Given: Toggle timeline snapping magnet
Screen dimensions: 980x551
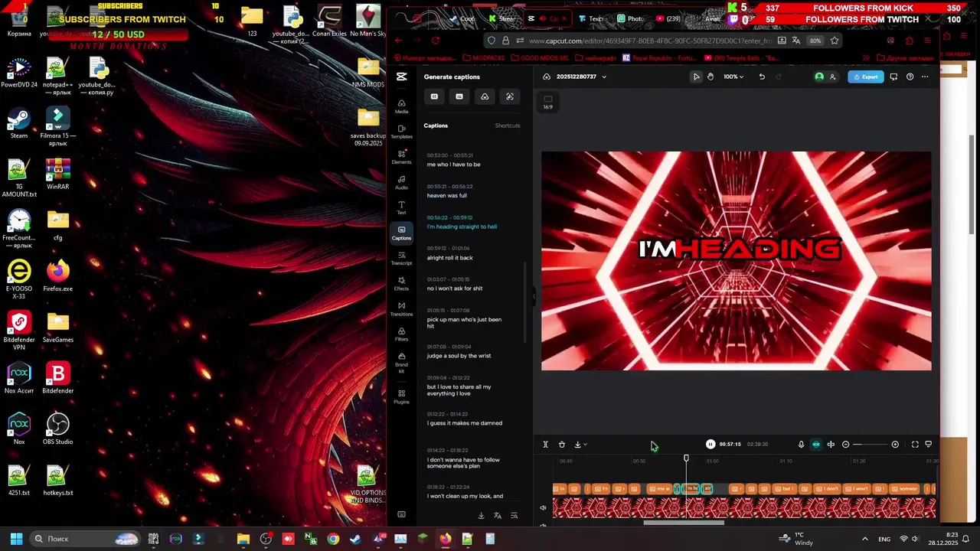Looking at the screenshot, I should pos(816,444).
